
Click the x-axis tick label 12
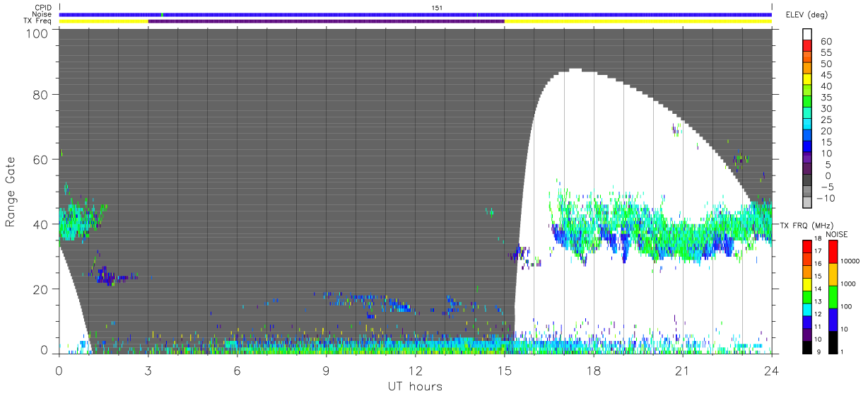tap(415, 369)
